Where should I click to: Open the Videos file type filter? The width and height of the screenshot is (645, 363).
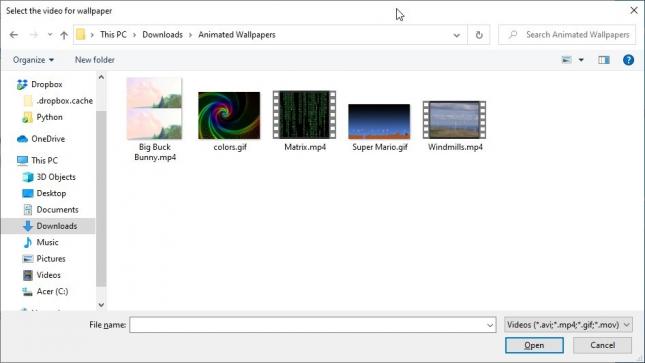[568, 325]
